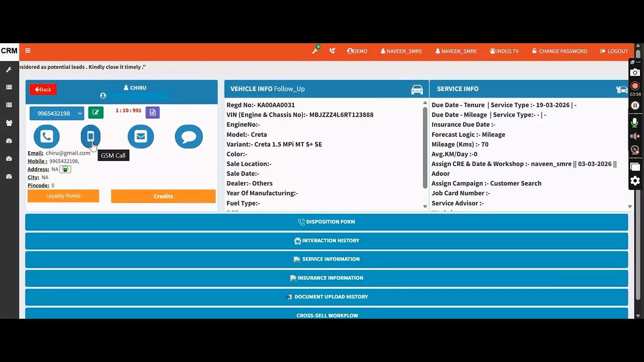The width and height of the screenshot is (644, 362).
Task: Click LOGOUT in the header
Action: 614,51
